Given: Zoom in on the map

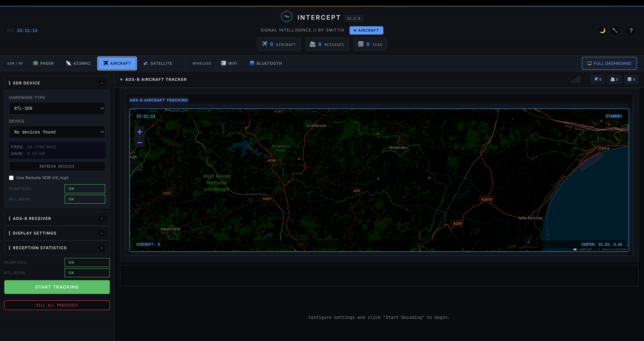Looking at the screenshot, I should (140, 132).
